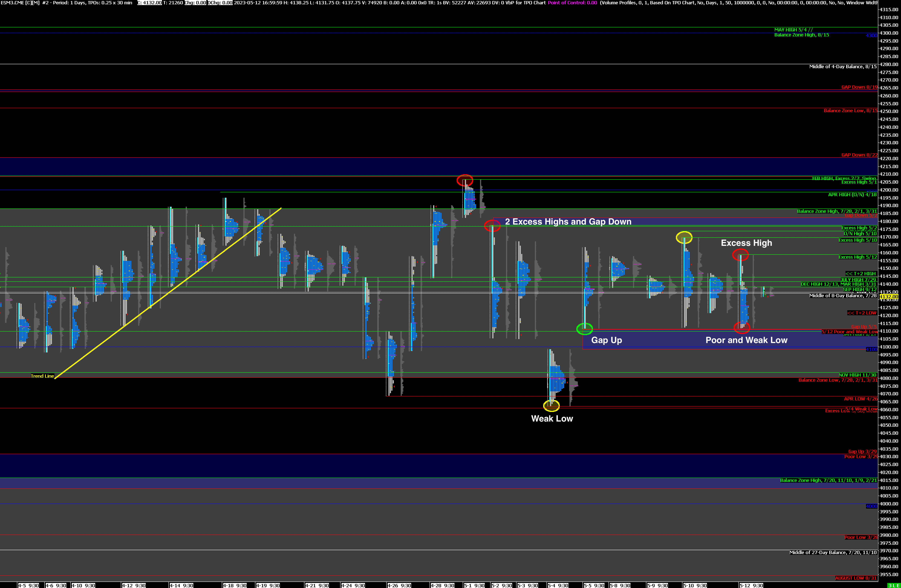Click the red circle left of '2 Excess Highs' text

point(492,226)
